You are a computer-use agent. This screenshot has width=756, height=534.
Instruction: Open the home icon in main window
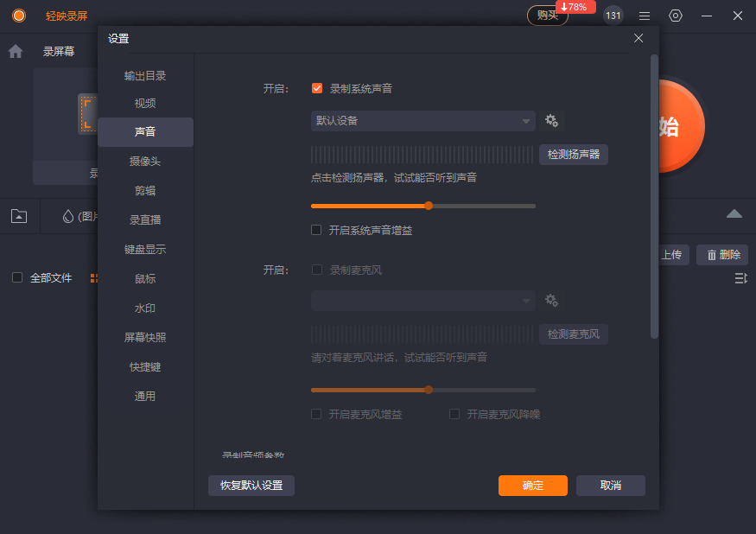coord(16,51)
